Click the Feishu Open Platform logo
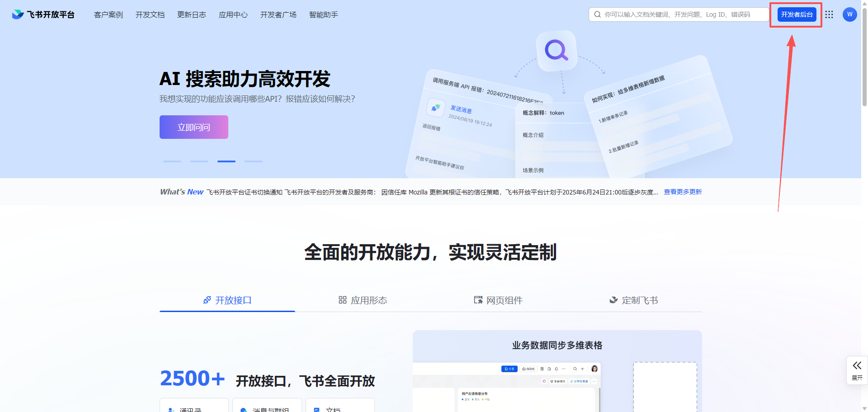868x412 pixels. point(43,14)
